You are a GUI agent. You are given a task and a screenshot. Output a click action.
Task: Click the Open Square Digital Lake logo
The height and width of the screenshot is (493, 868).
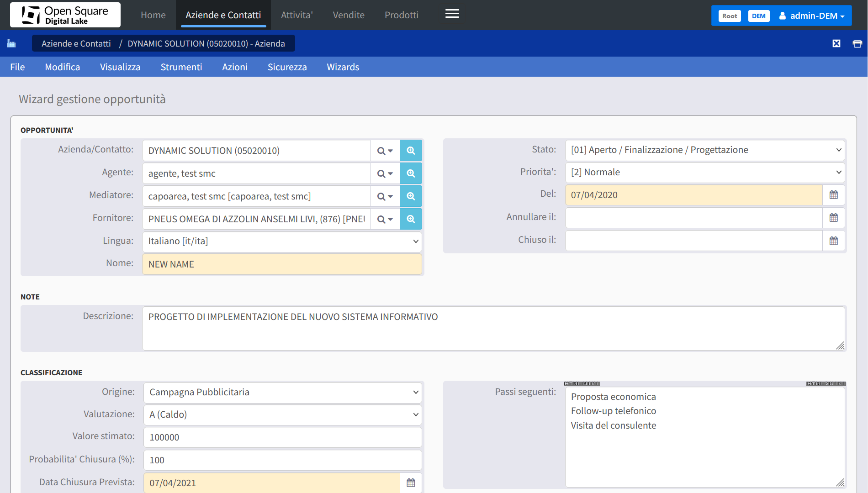(65, 15)
